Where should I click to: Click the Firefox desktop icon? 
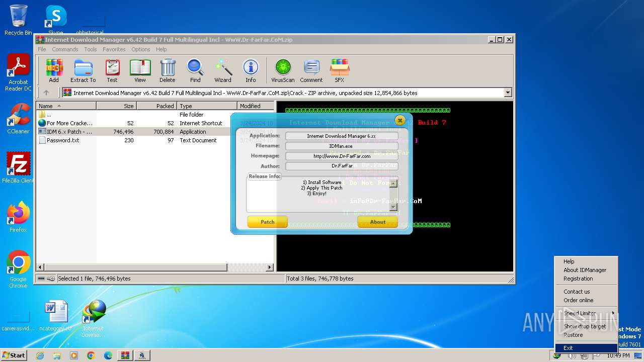pos(18,217)
